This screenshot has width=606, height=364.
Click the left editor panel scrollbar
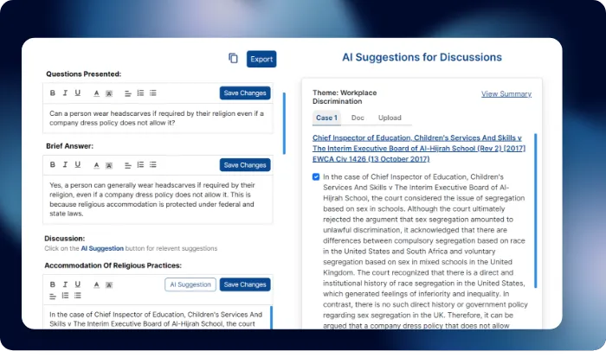[x=284, y=123]
